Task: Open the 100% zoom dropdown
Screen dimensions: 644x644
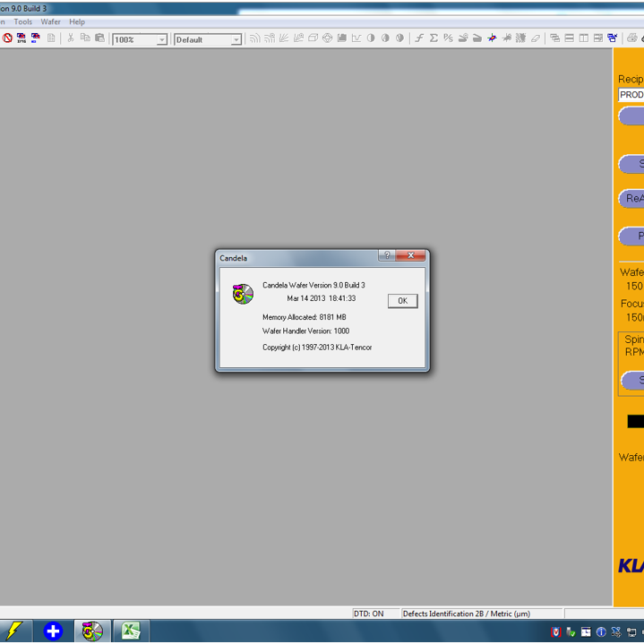Action: [161, 39]
